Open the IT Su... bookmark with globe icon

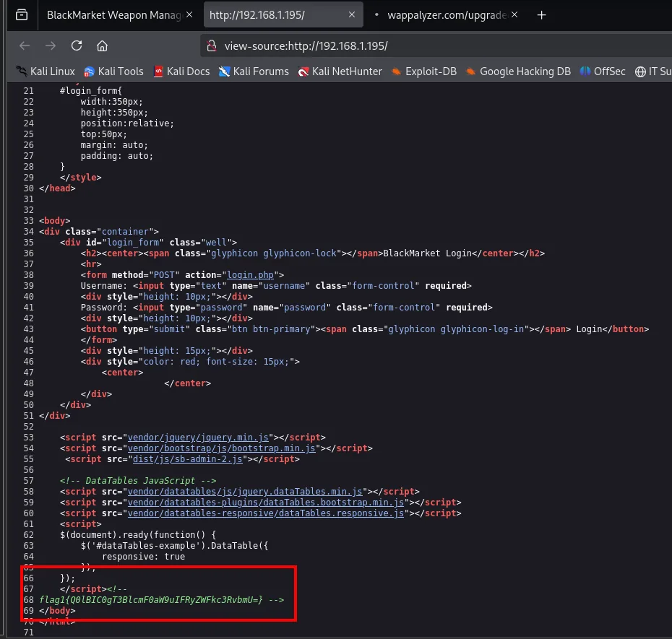coord(653,71)
